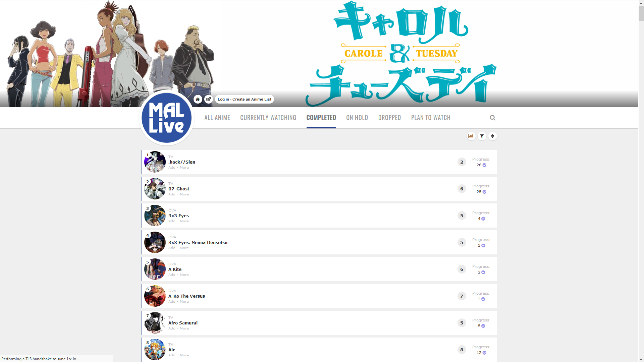
Task: Click the scrollbar down arrow
Action: 641,359
